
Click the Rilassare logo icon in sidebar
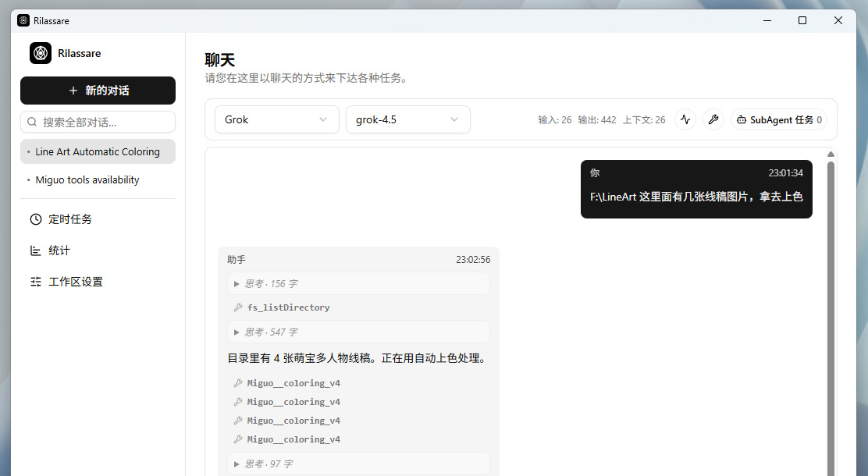41,53
